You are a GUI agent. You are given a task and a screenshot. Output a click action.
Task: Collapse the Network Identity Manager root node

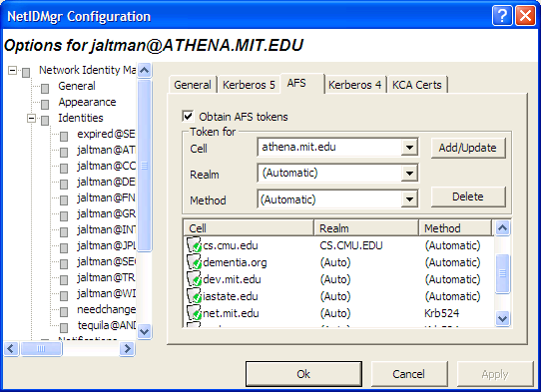(12, 71)
